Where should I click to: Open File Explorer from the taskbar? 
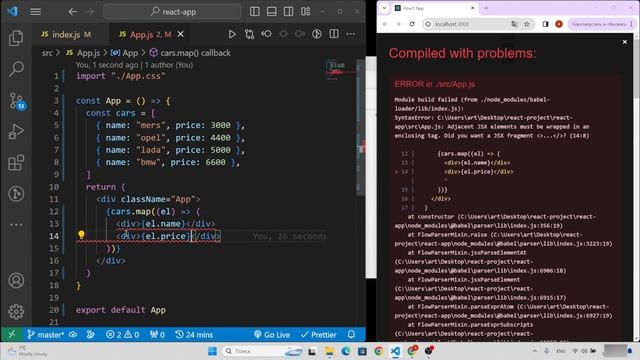point(329,351)
